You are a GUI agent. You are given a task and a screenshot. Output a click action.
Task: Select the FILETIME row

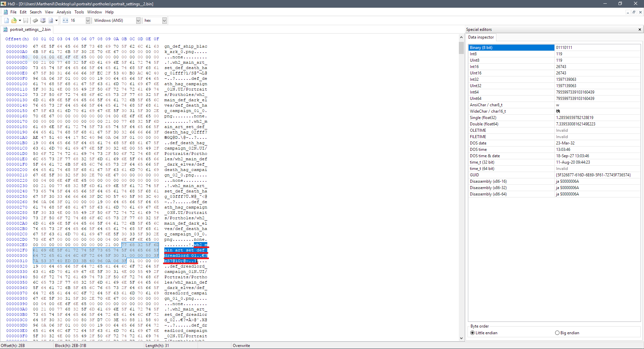pos(554,137)
